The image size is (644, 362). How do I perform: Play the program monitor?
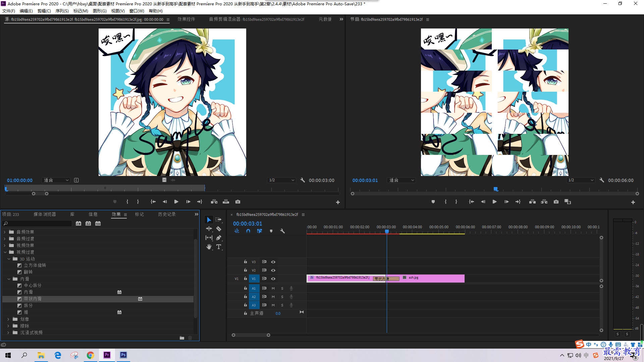click(x=494, y=202)
